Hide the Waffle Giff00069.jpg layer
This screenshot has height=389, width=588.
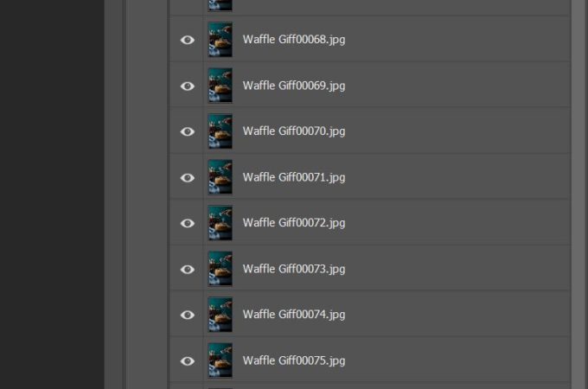(188, 86)
